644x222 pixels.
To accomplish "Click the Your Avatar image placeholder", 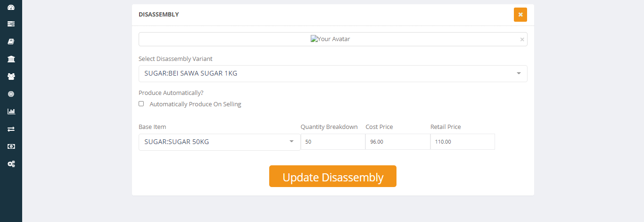I will [x=330, y=39].
